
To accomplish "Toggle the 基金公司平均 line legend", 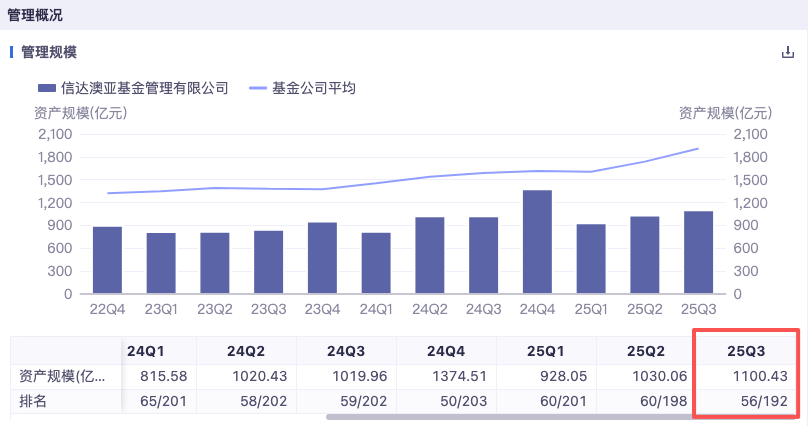I will tap(301, 88).
